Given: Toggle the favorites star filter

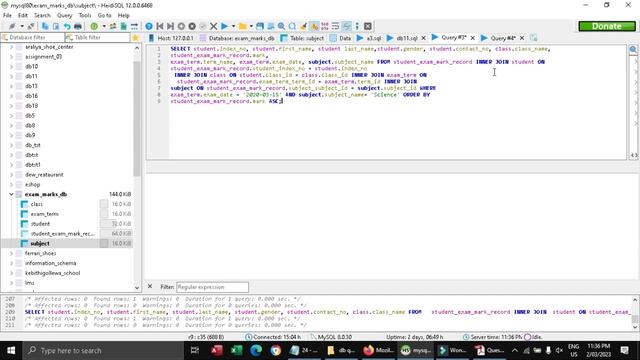Looking at the screenshot, I should tap(136, 38).
